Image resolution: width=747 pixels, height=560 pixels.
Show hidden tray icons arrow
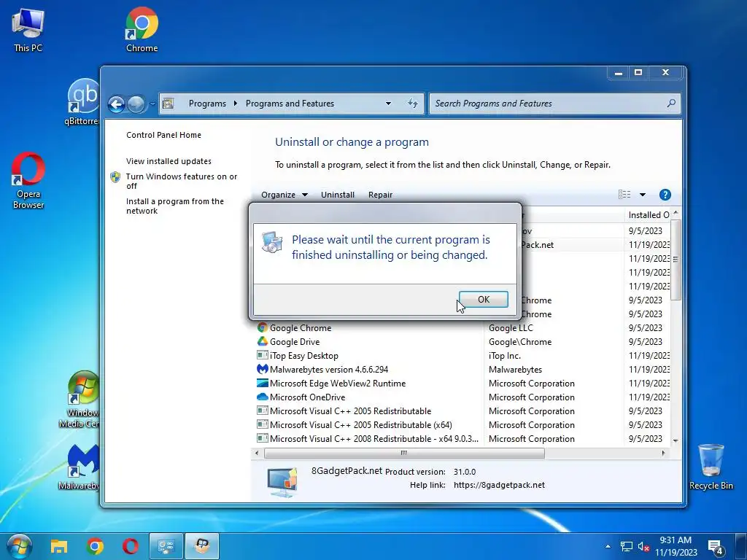coord(608,546)
